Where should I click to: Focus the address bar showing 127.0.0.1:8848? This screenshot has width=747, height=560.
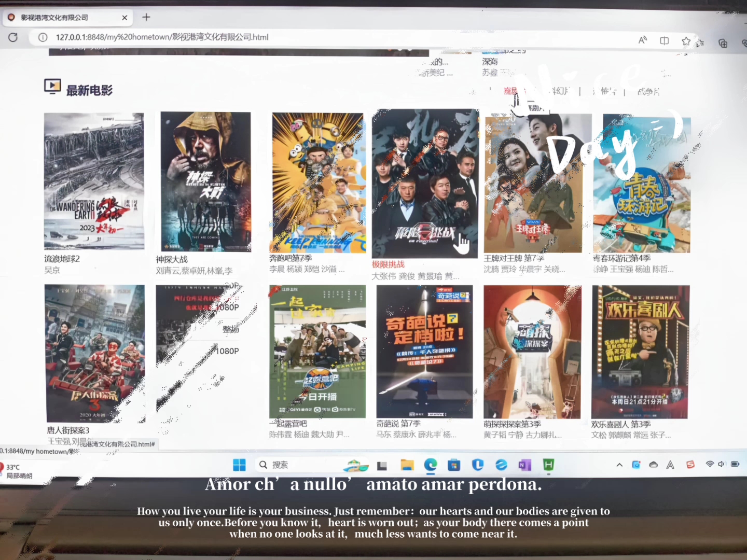coord(162,37)
